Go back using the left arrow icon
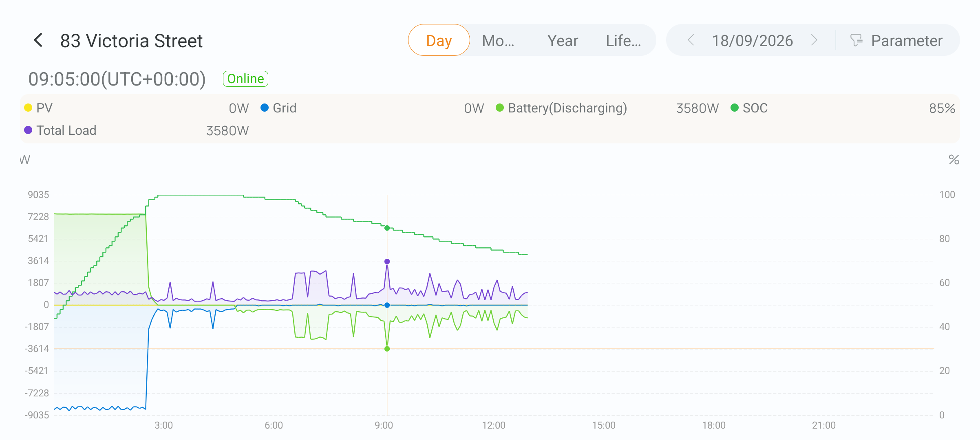This screenshot has height=440, width=980. tap(38, 40)
